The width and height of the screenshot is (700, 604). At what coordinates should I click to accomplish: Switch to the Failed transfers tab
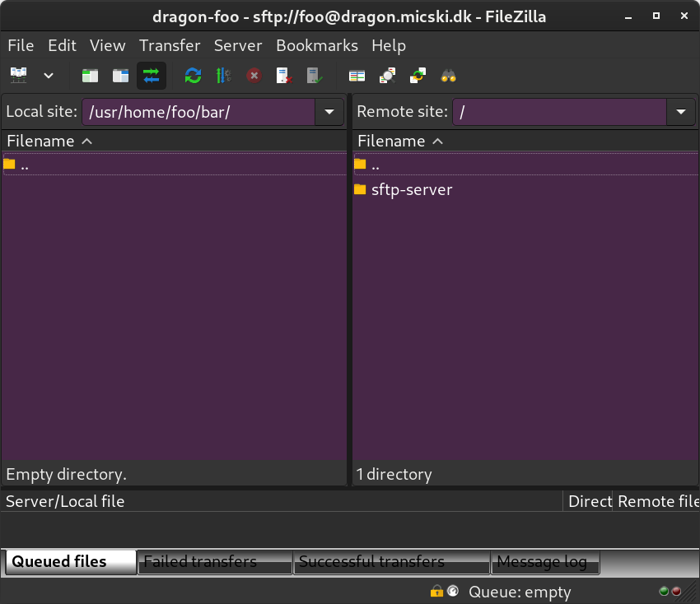pos(215,562)
